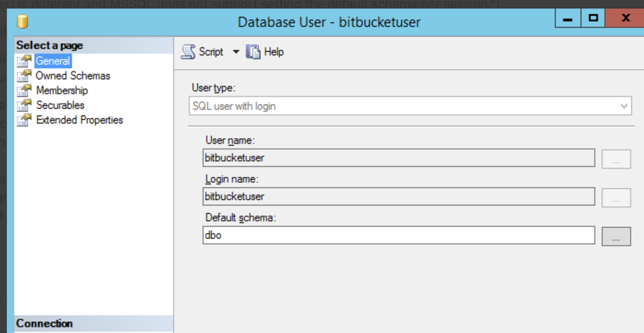The width and height of the screenshot is (644, 333).
Task: Click the User name field
Action: (398, 157)
